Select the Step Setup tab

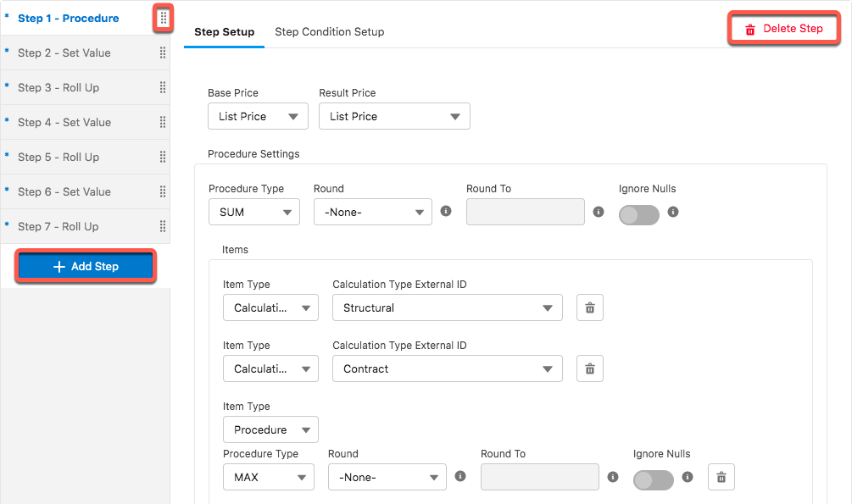pos(224,31)
